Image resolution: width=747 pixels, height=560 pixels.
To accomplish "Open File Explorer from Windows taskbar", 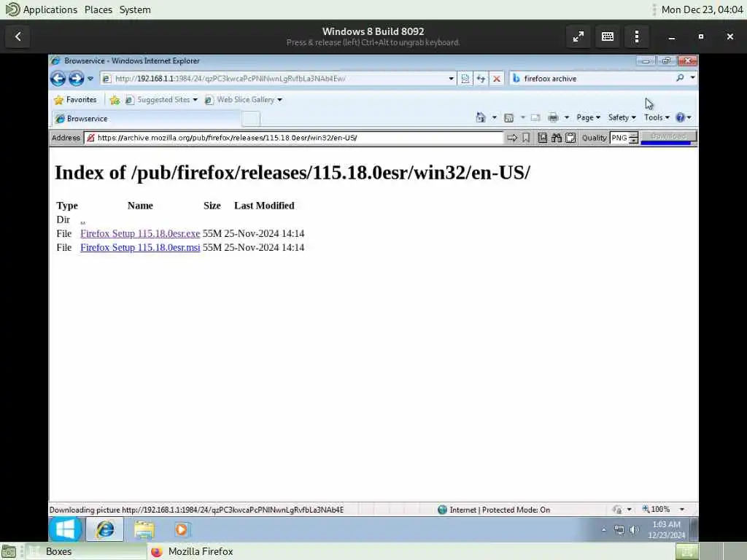I will point(144,529).
